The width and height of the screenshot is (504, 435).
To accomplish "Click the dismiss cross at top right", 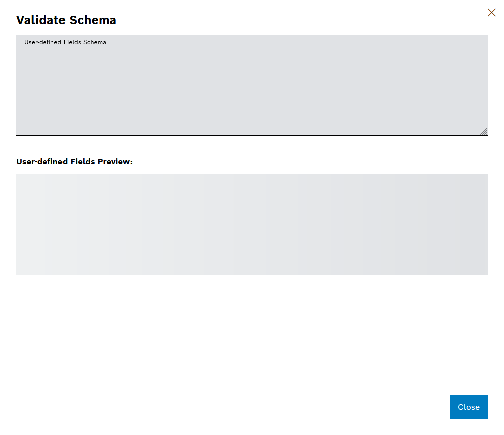I will point(492,12).
